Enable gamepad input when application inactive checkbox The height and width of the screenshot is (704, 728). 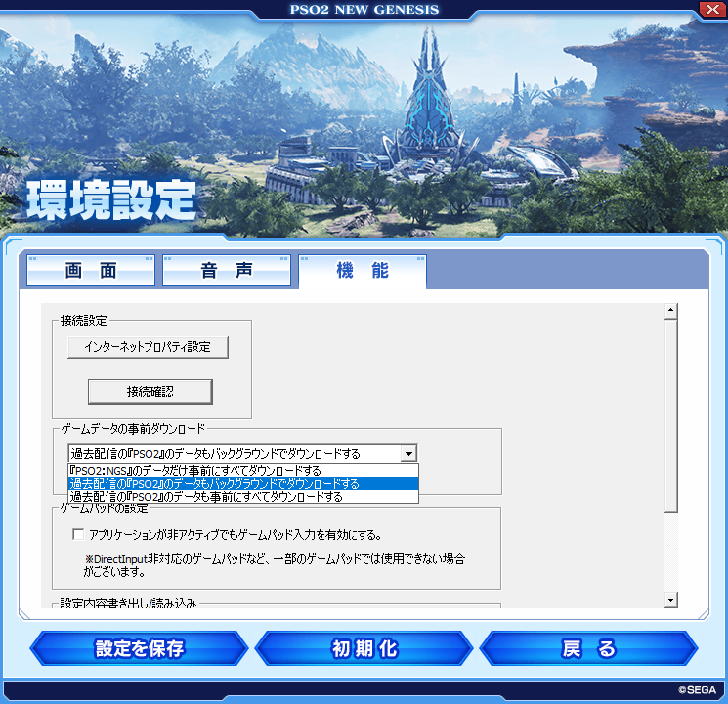click(x=78, y=535)
